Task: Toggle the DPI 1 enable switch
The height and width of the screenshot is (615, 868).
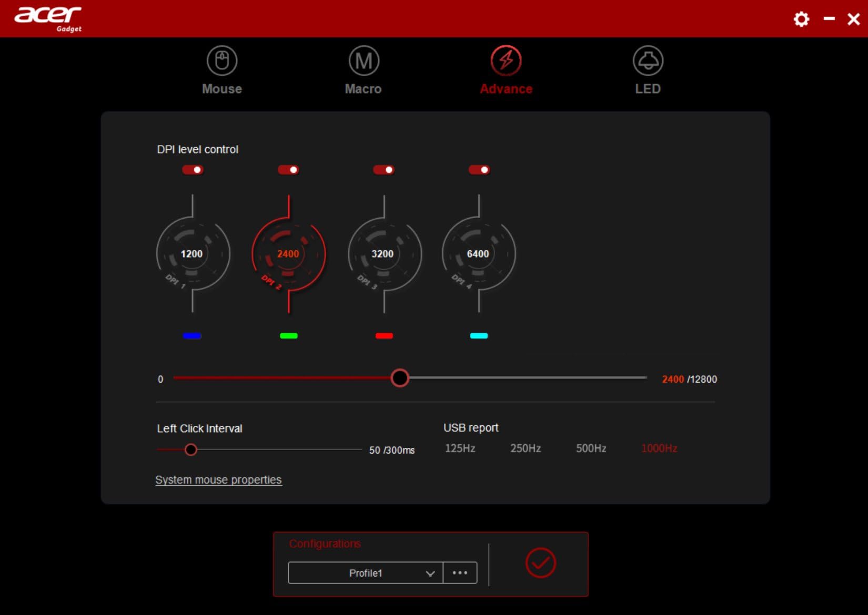Action: [193, 170]
